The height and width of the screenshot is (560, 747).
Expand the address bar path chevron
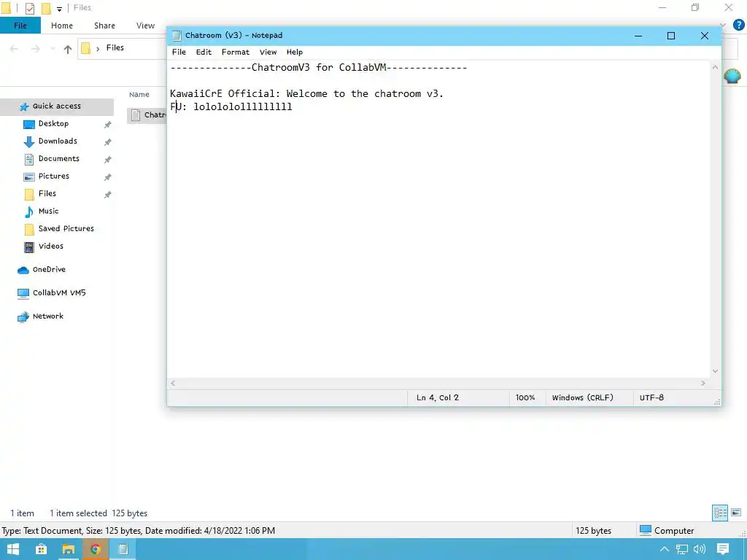coord(98,49)
